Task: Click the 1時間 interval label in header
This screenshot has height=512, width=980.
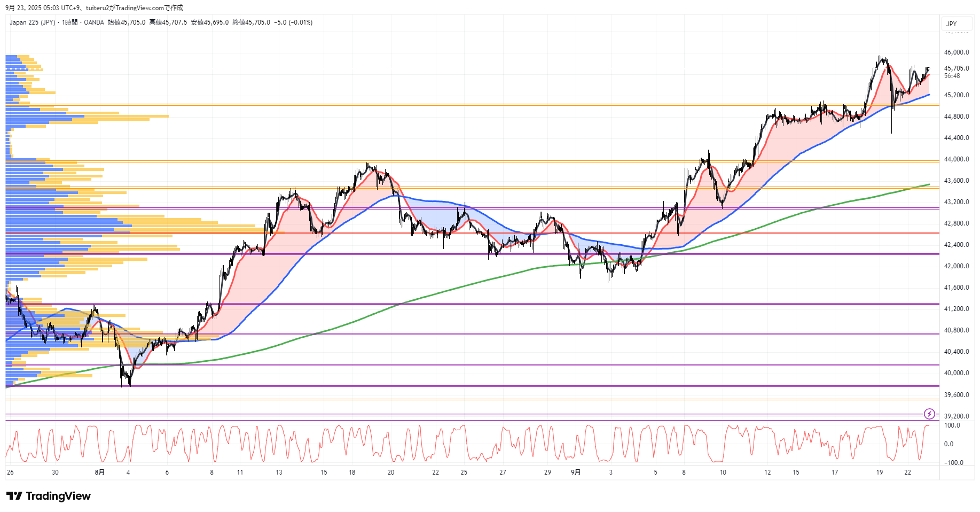Action: 69,22
